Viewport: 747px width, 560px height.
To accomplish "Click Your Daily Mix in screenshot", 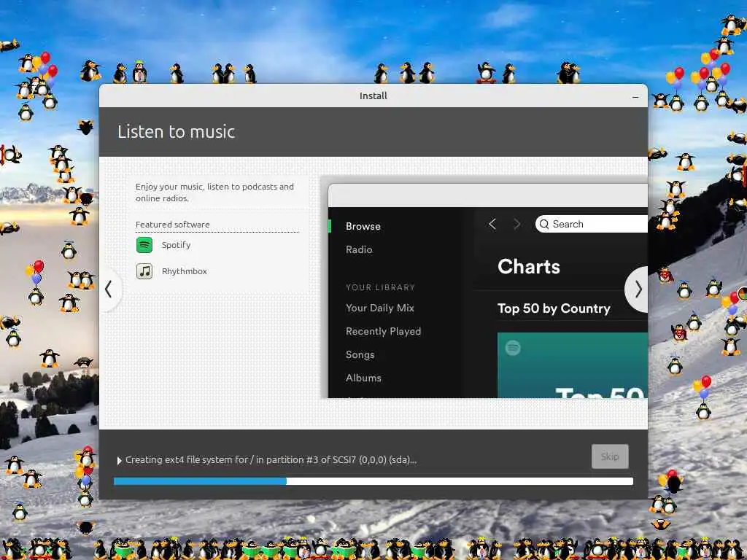I will point(379,308).
